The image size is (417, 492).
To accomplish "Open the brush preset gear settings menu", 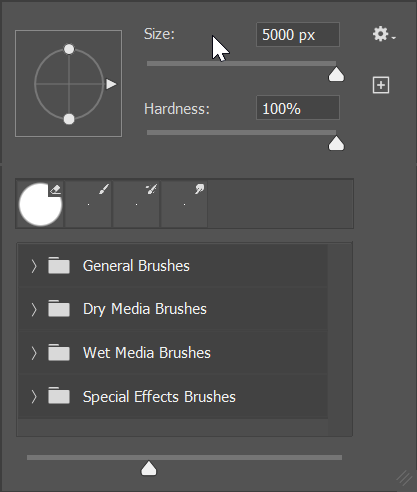I will click(383, 34).
